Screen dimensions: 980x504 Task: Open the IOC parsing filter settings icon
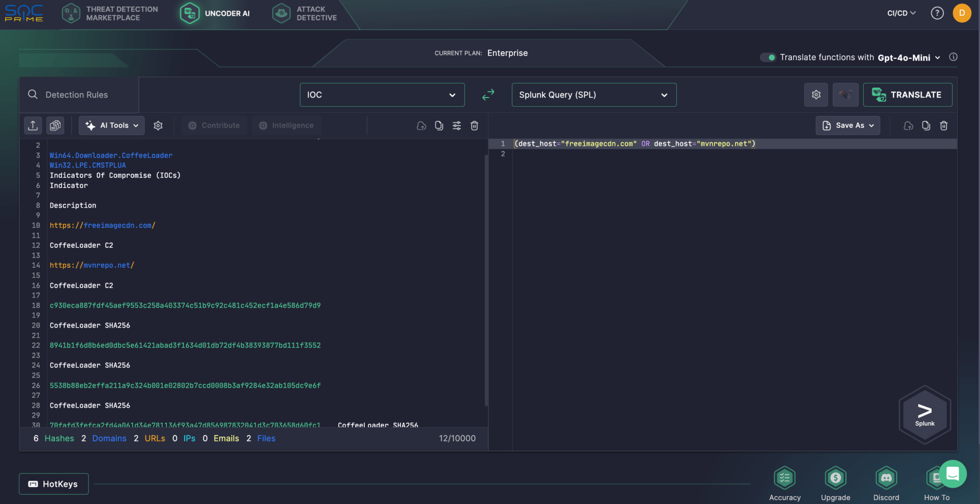(x=457, y=125)
